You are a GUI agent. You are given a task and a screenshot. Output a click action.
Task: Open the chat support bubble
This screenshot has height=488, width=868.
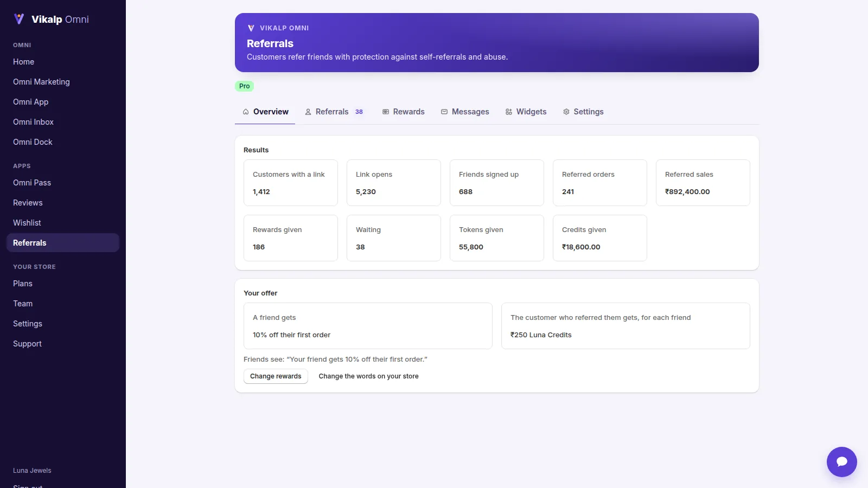click(x=841, y=461)
